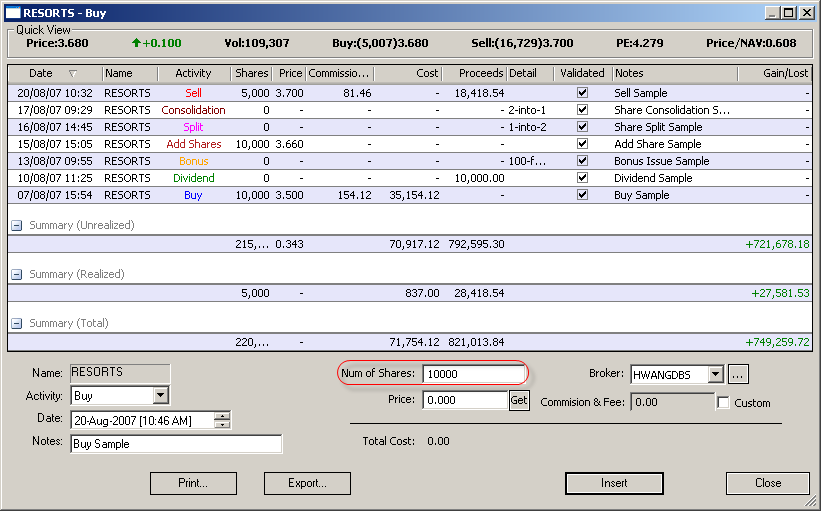Click the Name field showing RESORTS
The width and height of the screenshot is (821, 511).
pyautogui.click(x=120, y=373)
